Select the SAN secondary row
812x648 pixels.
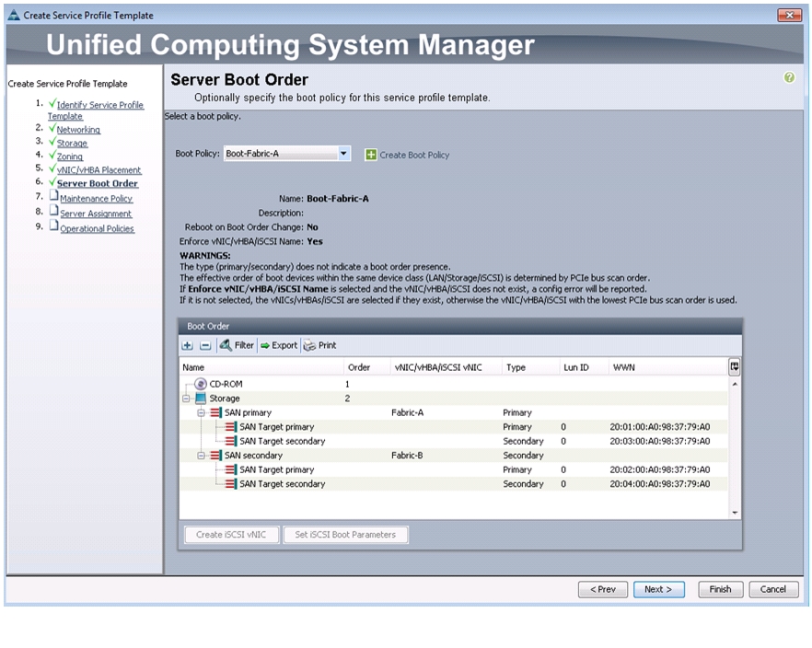[x=453, y=456]
